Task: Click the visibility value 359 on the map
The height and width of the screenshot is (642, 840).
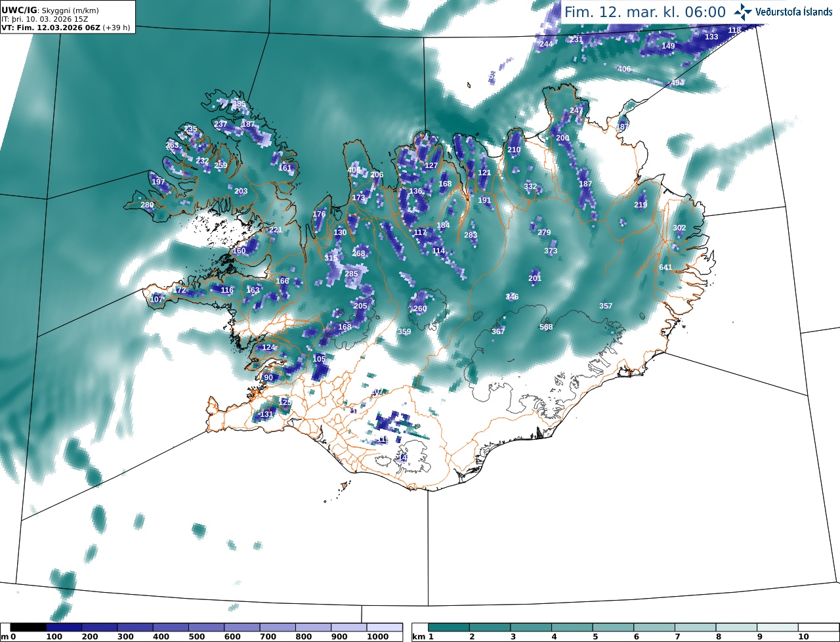Action: tap(404, 332)
